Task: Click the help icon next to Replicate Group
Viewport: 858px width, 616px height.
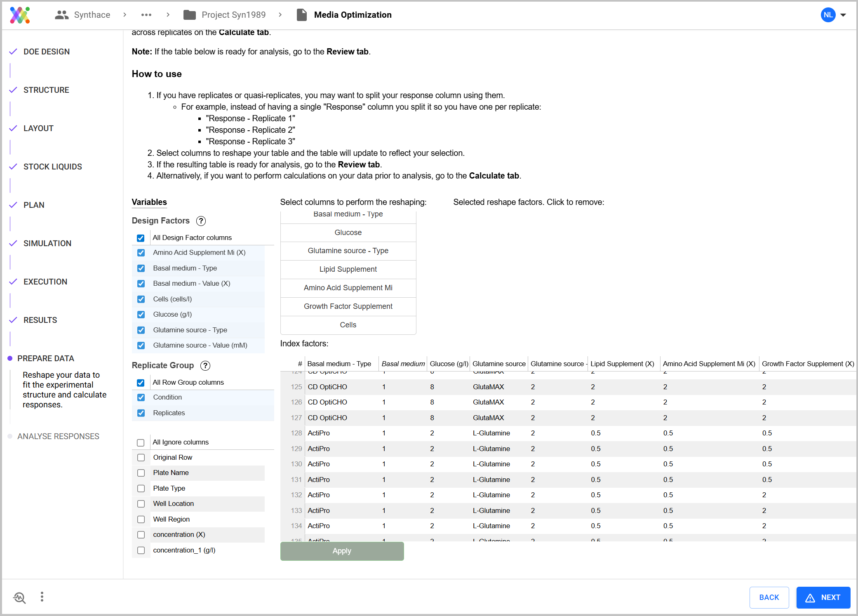Action: tap(205, 366)
